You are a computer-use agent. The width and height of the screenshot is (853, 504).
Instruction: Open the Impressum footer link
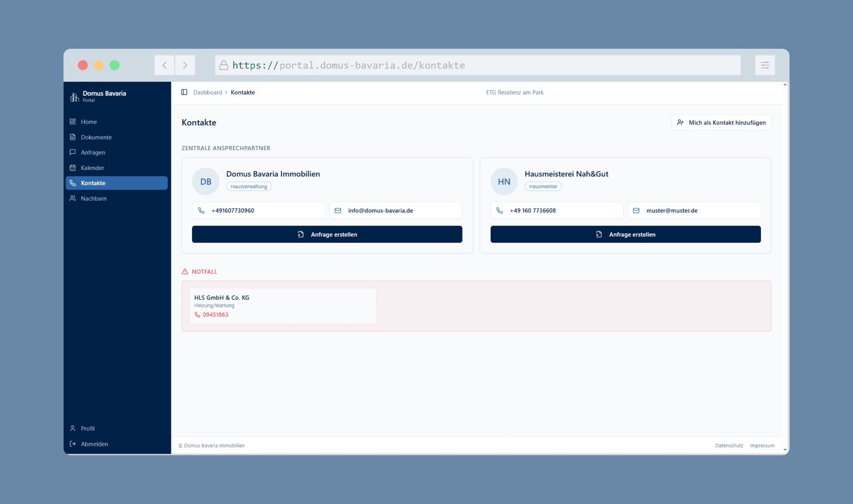coord(762,445)
